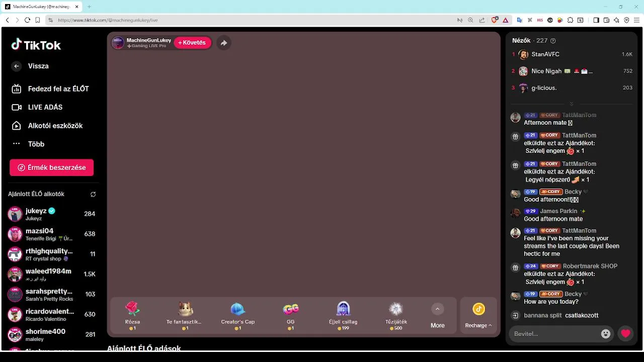Click the address bar URL

tap(108, 20)
